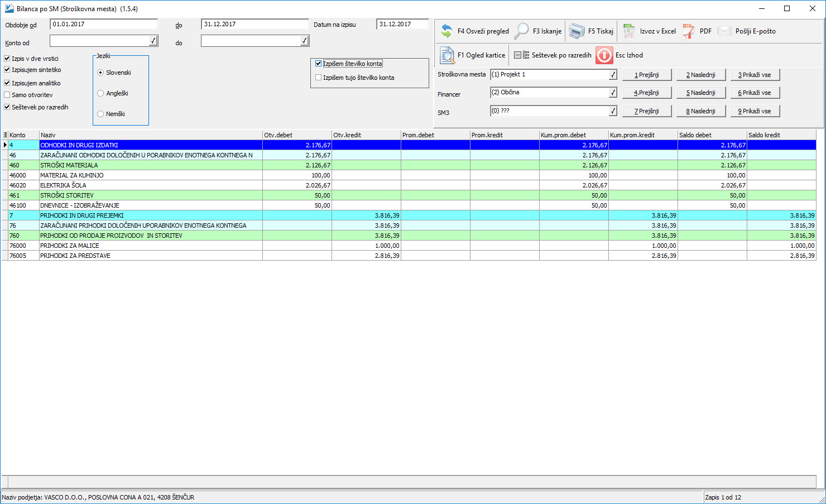Click Seštevek po razredih toolbar icon
This screenshot has width=826, height=504.
(x=522, y=55)
